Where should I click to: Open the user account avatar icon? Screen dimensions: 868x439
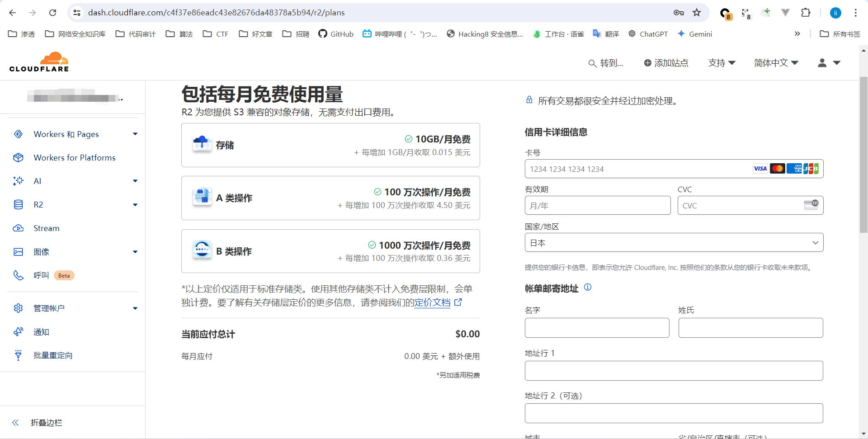pos(822,63)
